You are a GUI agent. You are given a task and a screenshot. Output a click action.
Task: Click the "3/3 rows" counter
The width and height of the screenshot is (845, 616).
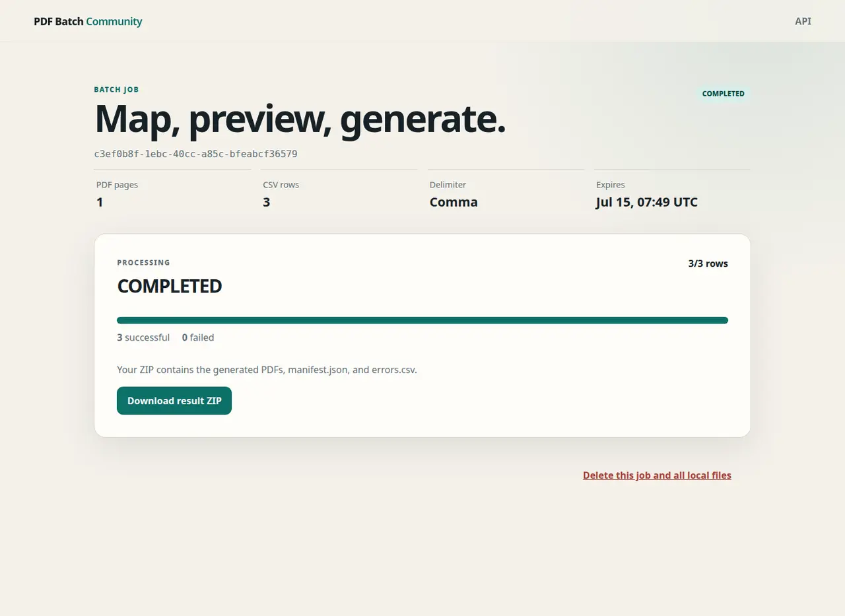708,263
